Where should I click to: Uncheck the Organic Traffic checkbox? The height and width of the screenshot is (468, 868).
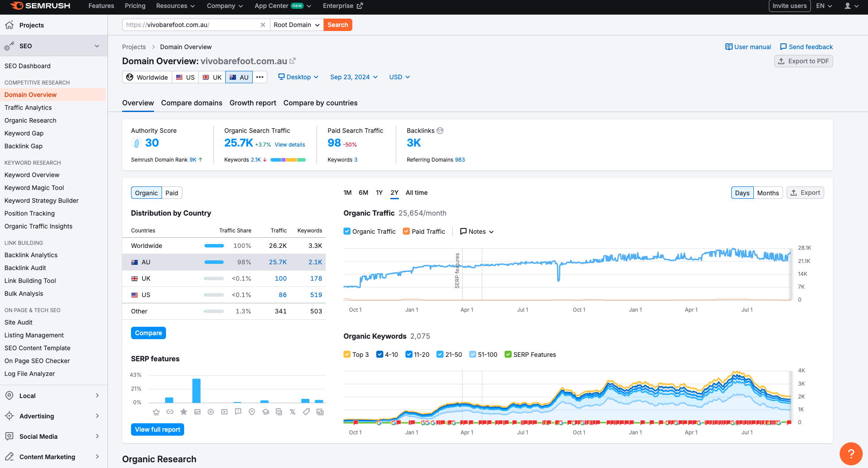(x=347, y=231)
